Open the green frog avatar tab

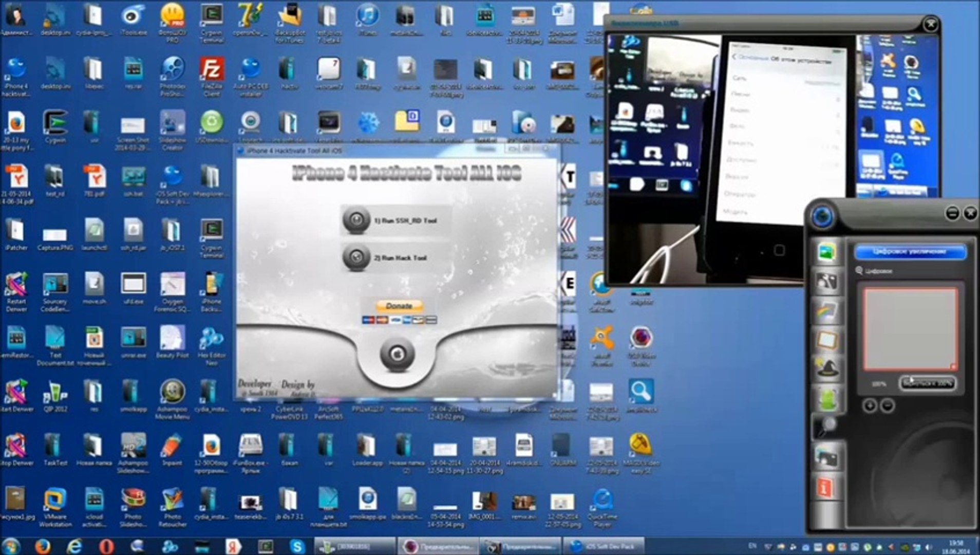(827, 399)
